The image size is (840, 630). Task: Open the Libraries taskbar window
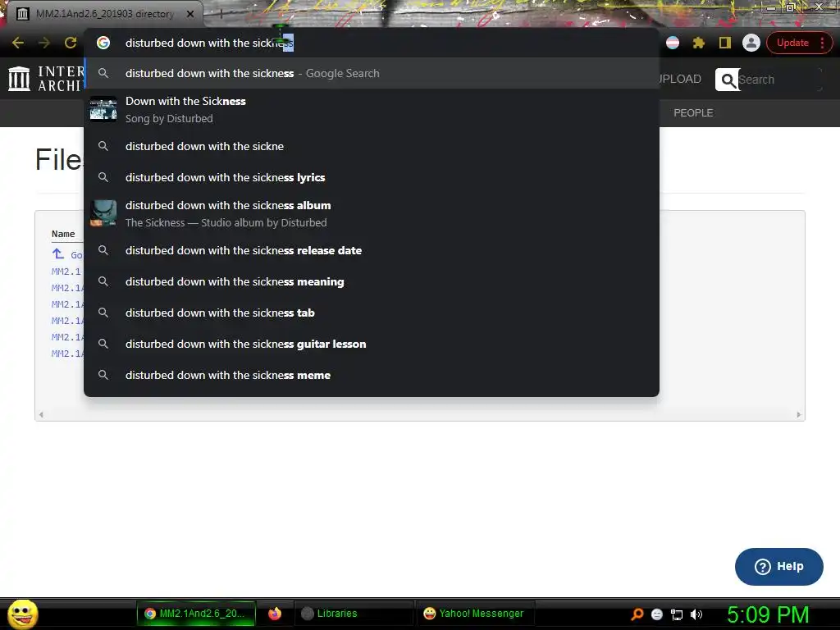(x=354, y=614)
